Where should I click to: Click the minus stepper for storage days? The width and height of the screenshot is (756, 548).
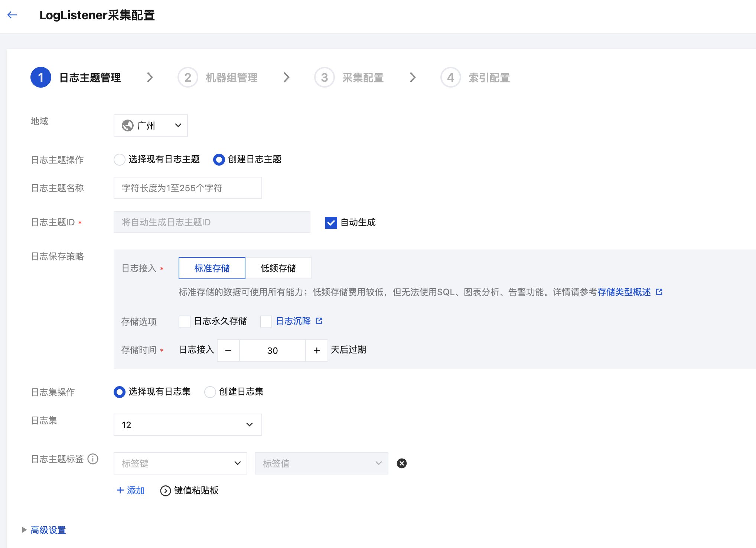(228, 350)
